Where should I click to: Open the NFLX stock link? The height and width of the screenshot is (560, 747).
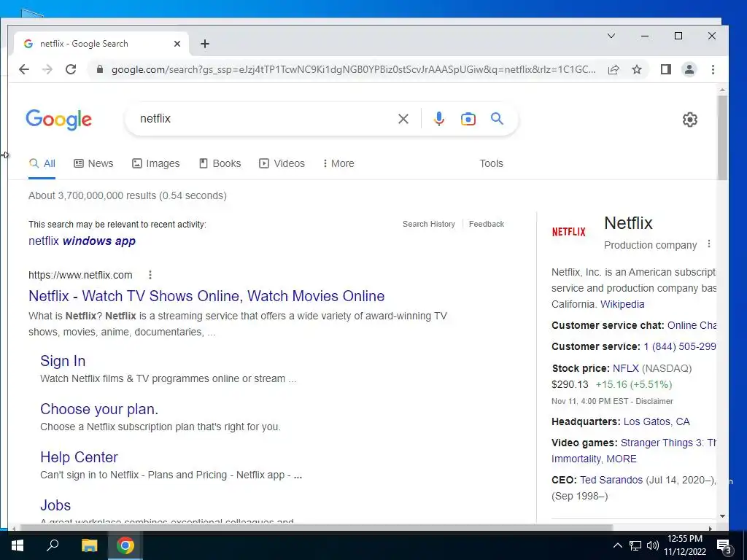(x=625, y=368)
